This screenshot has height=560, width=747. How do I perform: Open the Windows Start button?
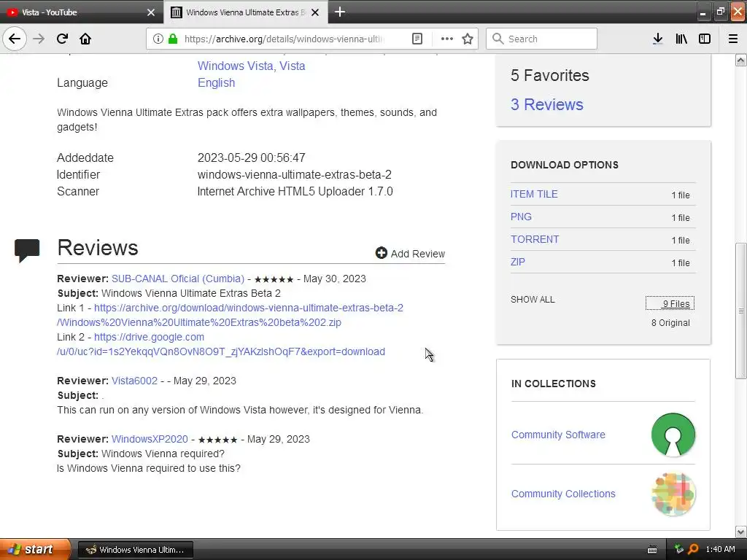tap(35, 549)
